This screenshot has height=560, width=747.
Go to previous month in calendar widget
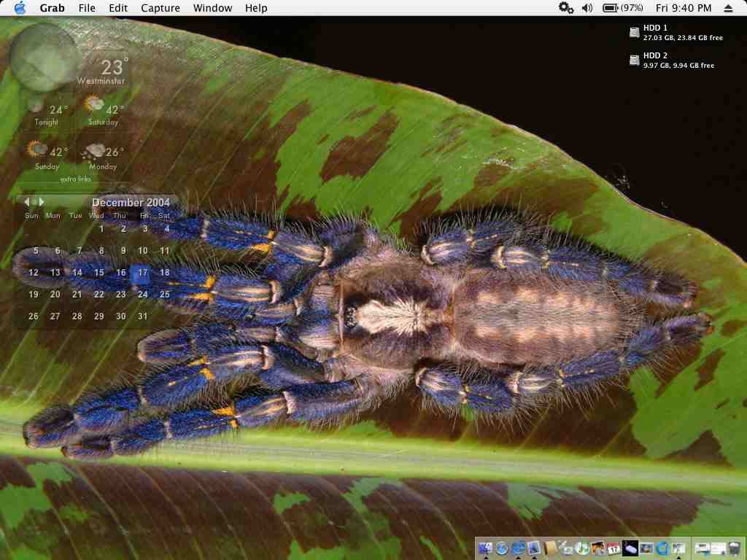27,202
